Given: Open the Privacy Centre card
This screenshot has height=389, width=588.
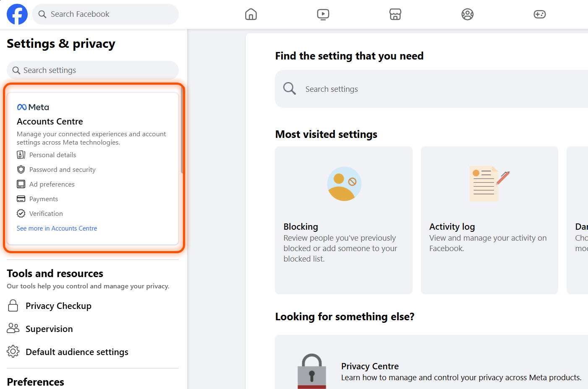Looking at the screenshot, I should click(x=431, y=362).
